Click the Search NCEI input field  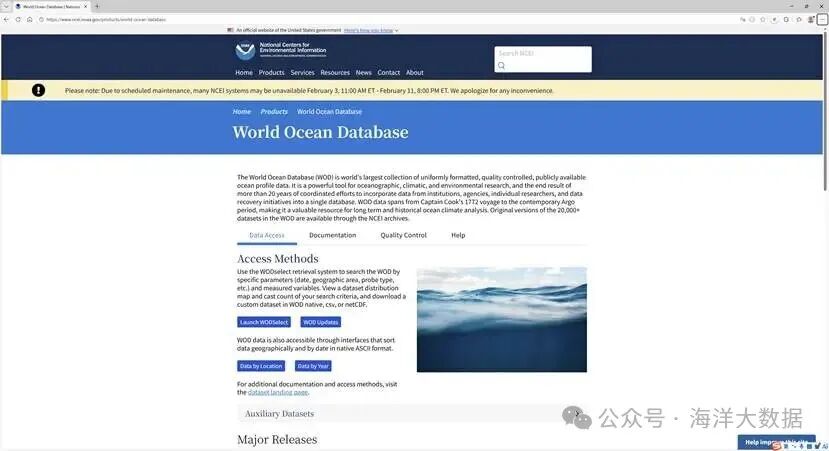point(542,54)
